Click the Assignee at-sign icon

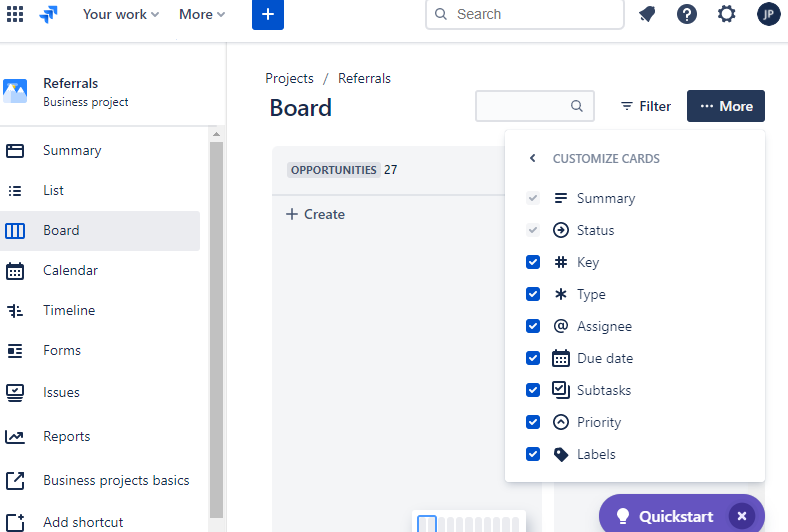[x=561, y=326]
